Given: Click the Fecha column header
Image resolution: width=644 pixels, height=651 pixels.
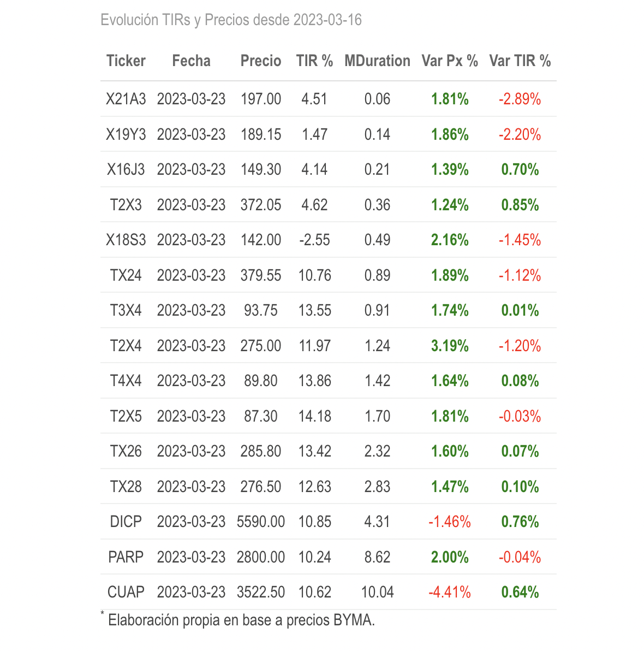Looking at the screenshot, I should tap(191, 61).
